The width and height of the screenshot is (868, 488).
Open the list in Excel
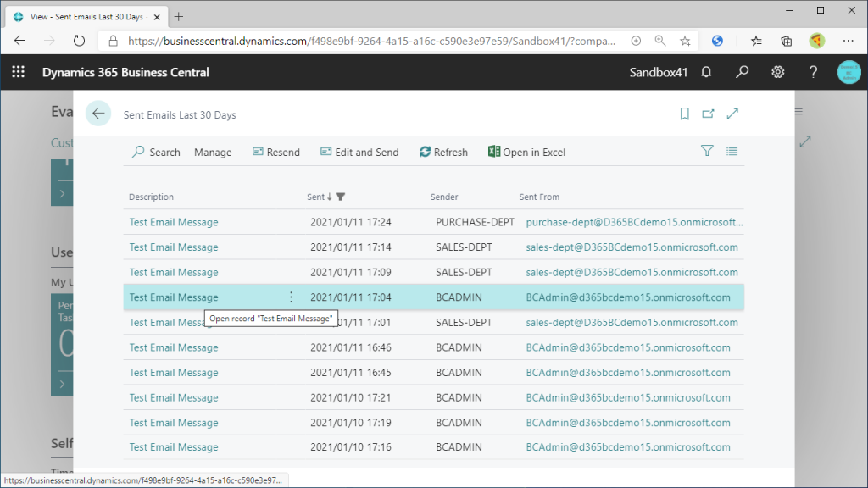pos(526,152)
